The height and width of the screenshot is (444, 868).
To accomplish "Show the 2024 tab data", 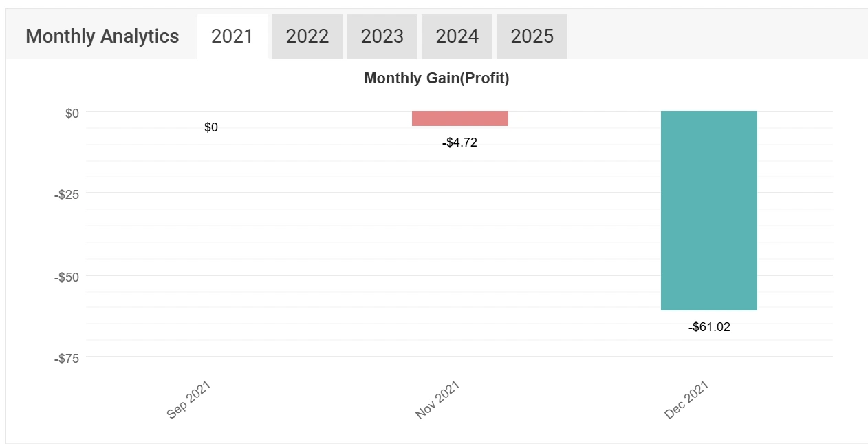I will (457, 36).
